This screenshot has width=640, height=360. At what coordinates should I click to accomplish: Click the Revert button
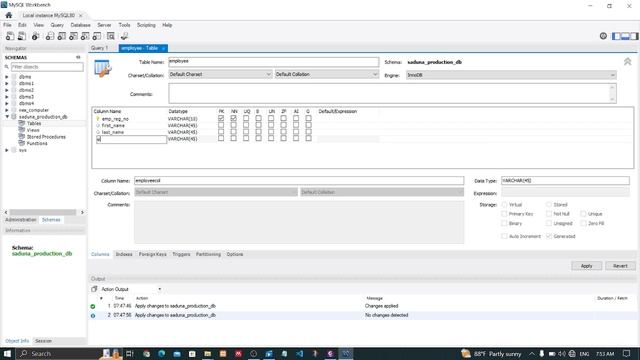tap(620, 266)
